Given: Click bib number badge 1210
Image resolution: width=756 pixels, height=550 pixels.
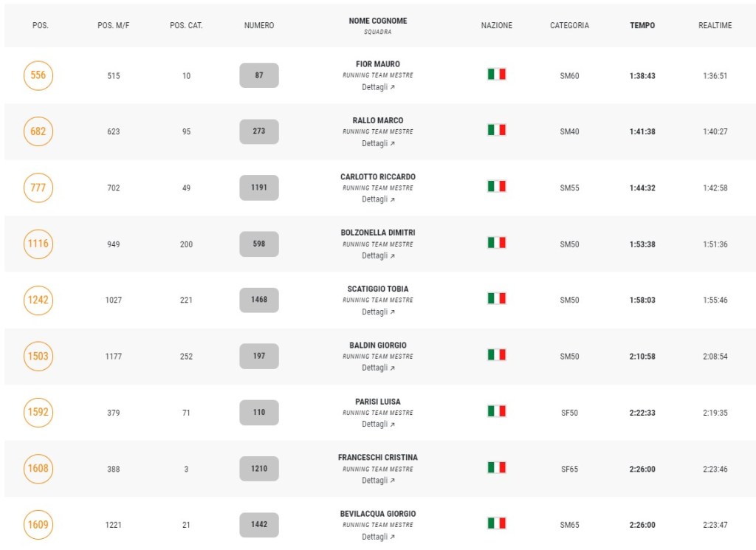Looking at the screenshot, I should [x=259, y=468].
